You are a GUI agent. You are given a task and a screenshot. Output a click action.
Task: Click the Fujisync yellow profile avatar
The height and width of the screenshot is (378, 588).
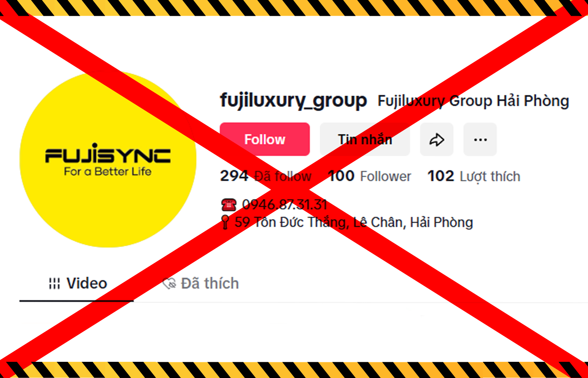click(108, 159)
